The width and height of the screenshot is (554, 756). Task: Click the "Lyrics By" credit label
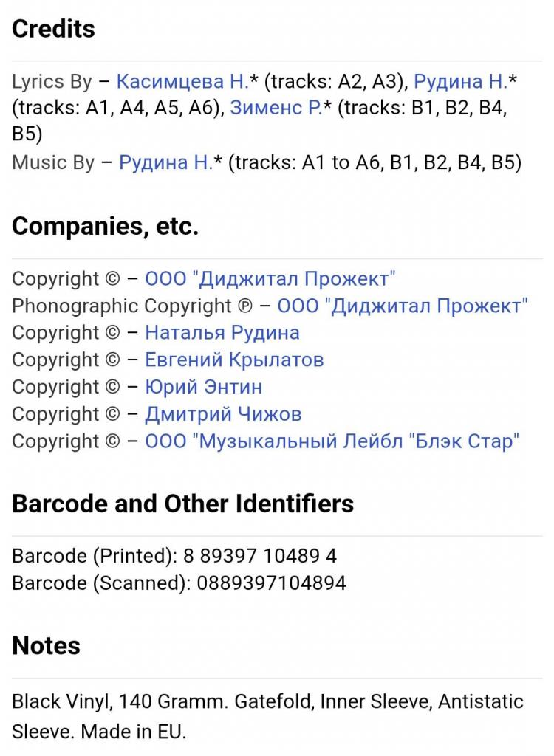[52, 81]
